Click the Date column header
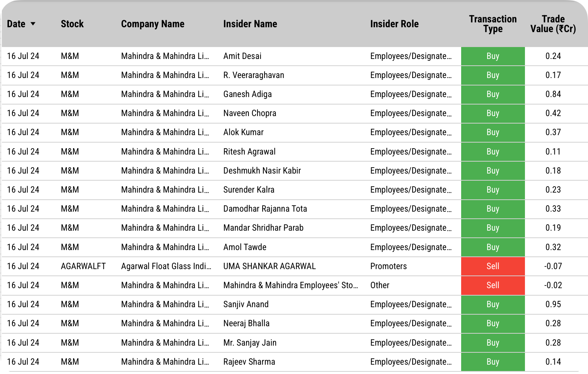The width and height of the screenshot is (588, 374). coord(16,24)
